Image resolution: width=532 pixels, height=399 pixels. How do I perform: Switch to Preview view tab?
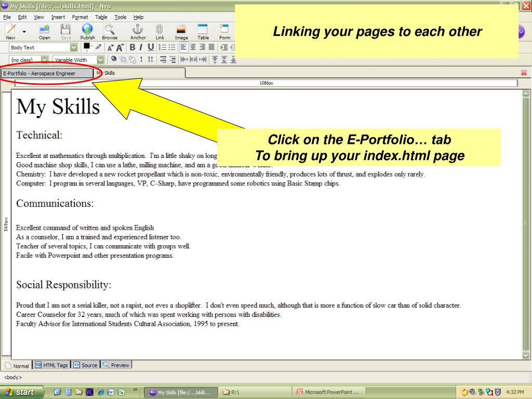116,365
